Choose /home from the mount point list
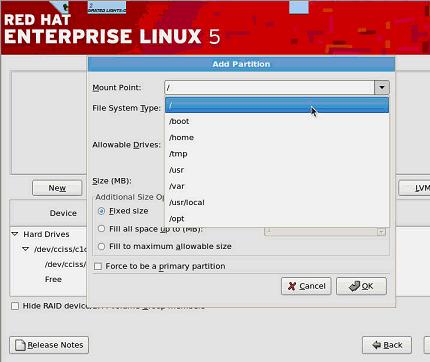Screen dimensions: 430x362 [x=277, y=137]
